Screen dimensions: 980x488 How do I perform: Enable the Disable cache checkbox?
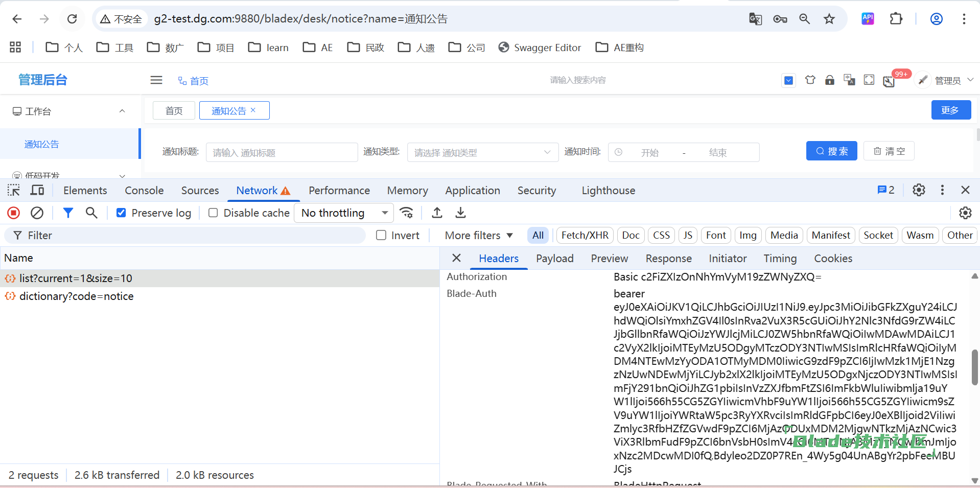pyautogui.click(x=213, y=213)
